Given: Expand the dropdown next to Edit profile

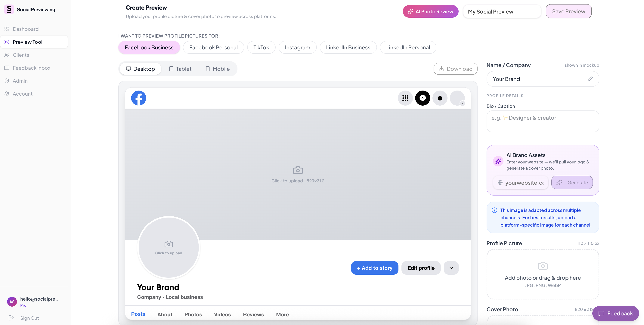Looking at the screenshot, I should point(451,268).
